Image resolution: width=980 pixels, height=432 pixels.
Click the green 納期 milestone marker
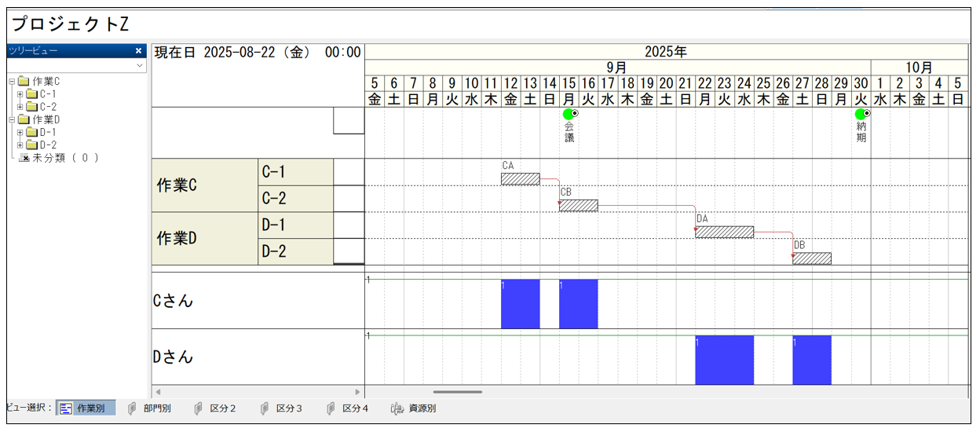tap(861, 115)
